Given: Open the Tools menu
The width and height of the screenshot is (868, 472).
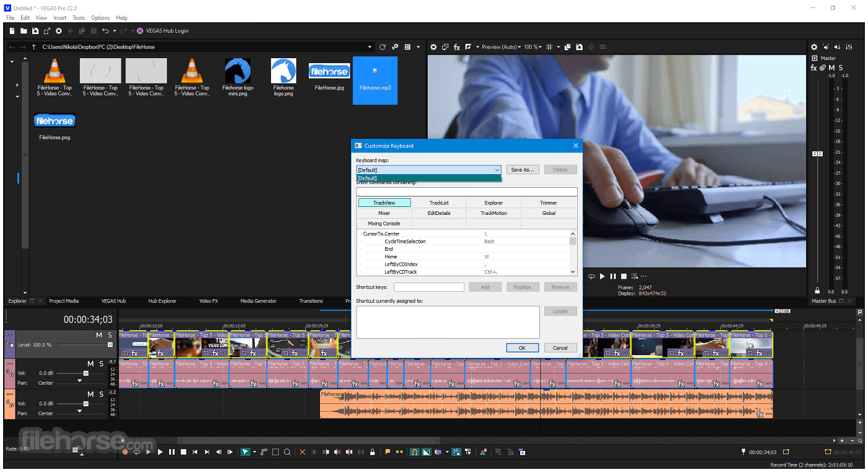Looking at the screenshot, I should click(79, 18).
